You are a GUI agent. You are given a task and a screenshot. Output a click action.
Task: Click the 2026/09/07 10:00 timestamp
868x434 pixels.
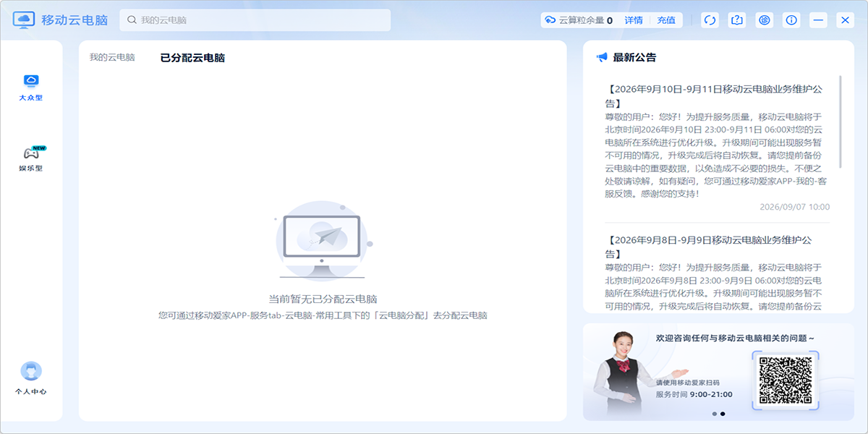[x=795, y=207]
